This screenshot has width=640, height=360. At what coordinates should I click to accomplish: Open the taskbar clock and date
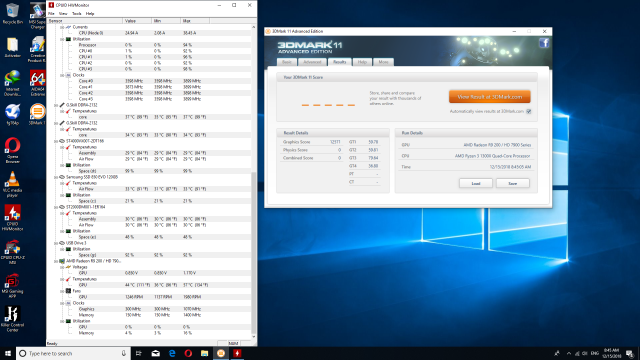611,353
